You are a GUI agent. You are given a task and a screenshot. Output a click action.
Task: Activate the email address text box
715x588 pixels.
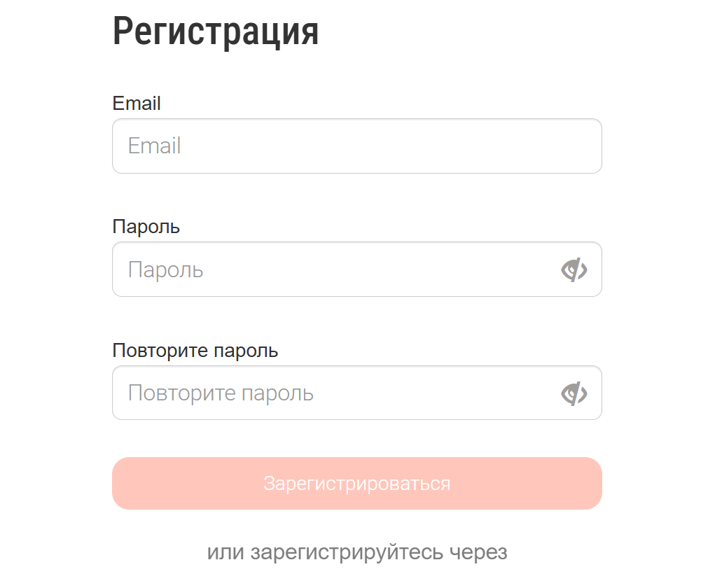[356, 146]
